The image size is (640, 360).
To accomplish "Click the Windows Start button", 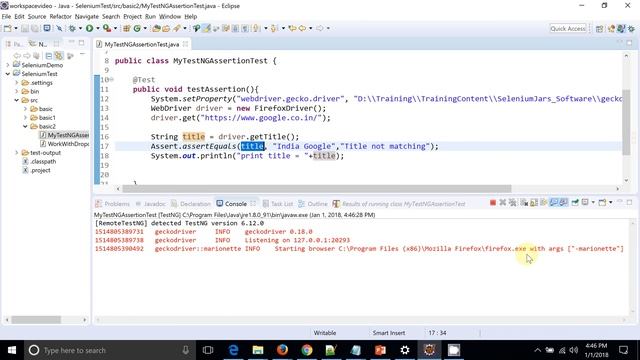I will pos(12,350).
